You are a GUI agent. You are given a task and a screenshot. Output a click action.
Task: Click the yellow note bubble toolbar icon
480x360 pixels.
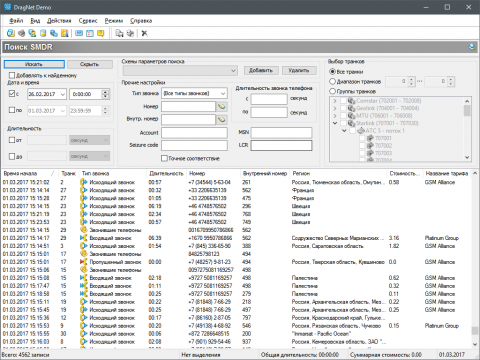pos(100,33)
